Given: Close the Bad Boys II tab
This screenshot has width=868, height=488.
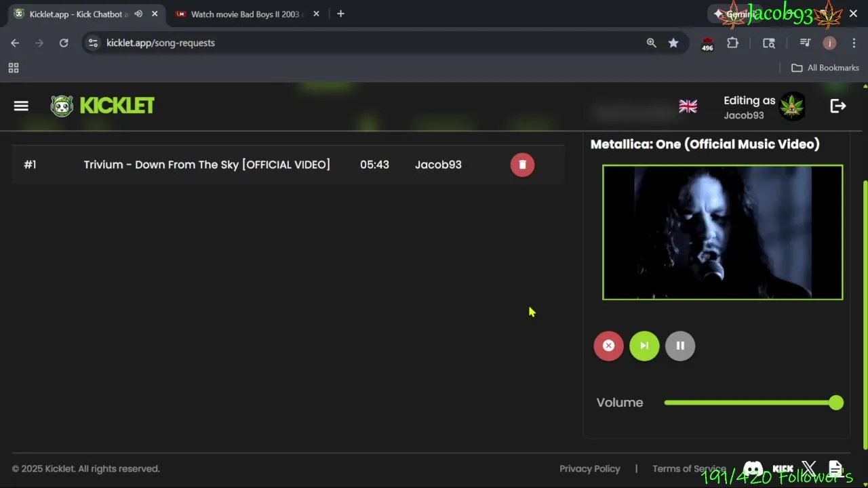Looking at the screenshot, I should click(x=316, y=14).
